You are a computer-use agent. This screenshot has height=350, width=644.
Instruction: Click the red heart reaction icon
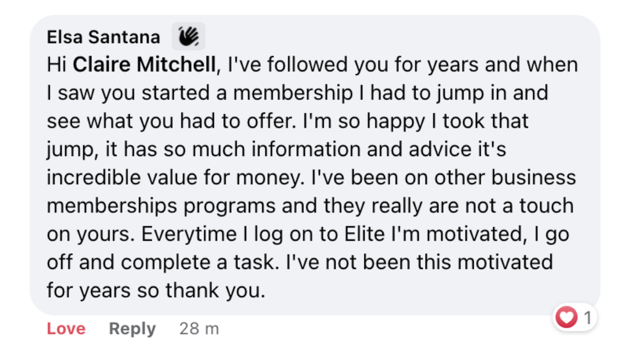point(566,317)
